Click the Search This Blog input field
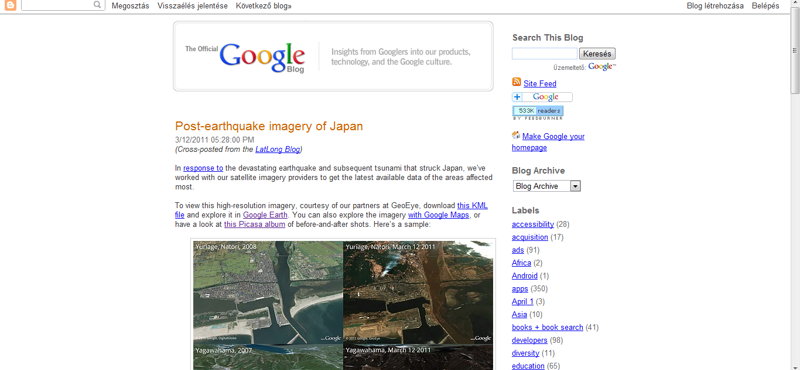 point(544,54)
